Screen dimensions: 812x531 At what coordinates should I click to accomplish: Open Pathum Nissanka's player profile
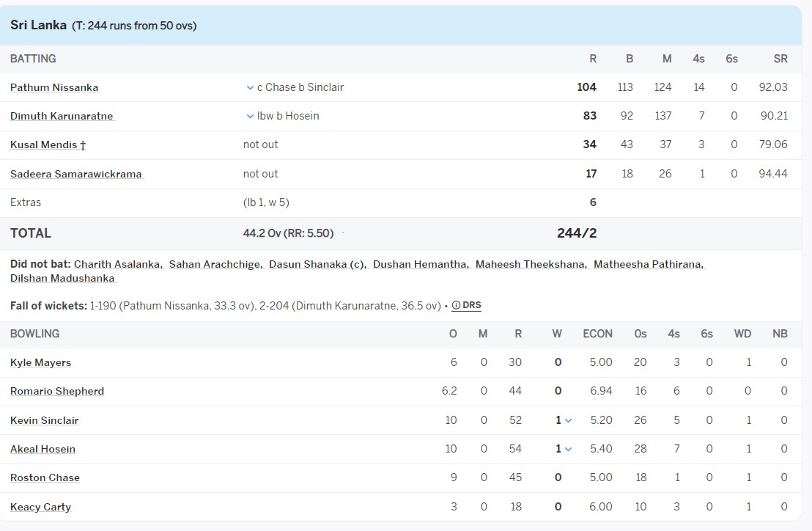coord(54,87)
